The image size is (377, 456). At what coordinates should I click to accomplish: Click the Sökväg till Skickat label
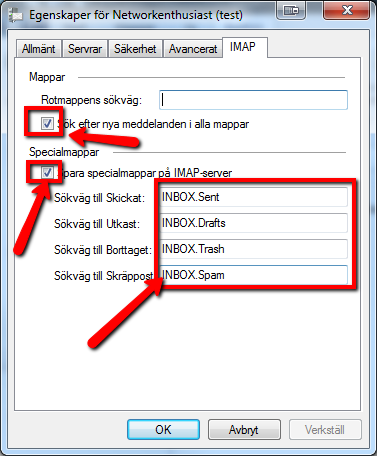[x=99, y=198]
